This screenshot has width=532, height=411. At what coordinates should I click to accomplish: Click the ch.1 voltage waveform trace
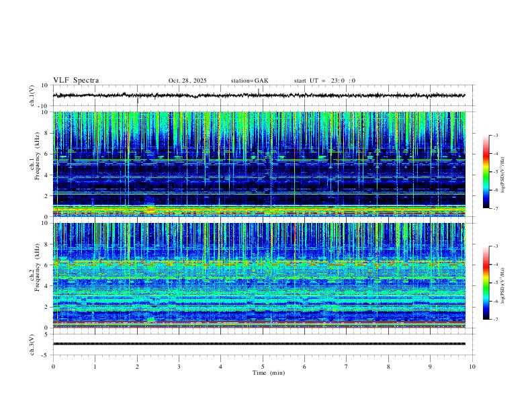pos(259,95)
